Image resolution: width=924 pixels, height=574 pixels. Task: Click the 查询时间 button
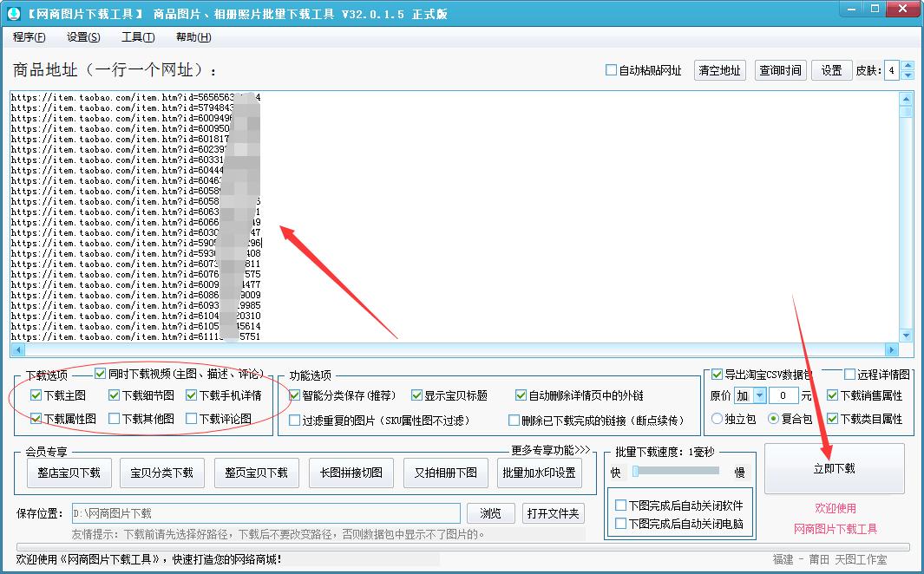coord(779,70)
